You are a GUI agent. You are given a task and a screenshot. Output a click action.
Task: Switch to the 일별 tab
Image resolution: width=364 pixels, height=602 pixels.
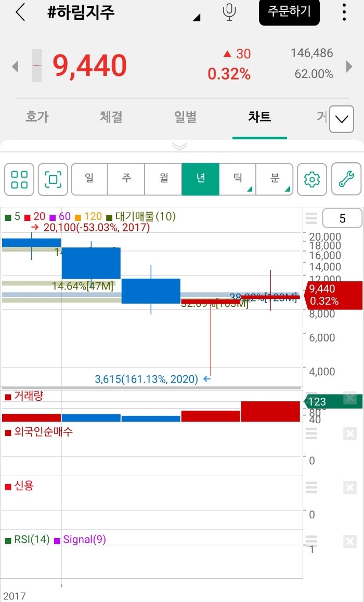[186, 117]
